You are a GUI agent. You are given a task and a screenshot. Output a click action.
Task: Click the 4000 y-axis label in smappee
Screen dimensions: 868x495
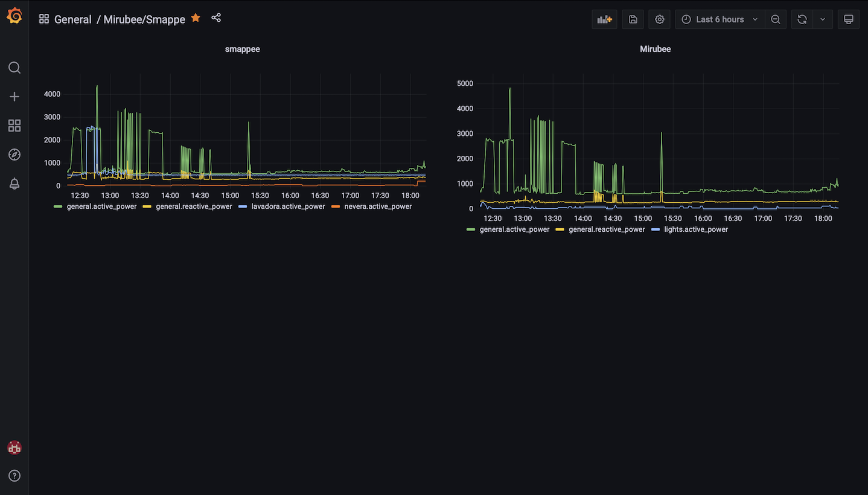point(53,94)
